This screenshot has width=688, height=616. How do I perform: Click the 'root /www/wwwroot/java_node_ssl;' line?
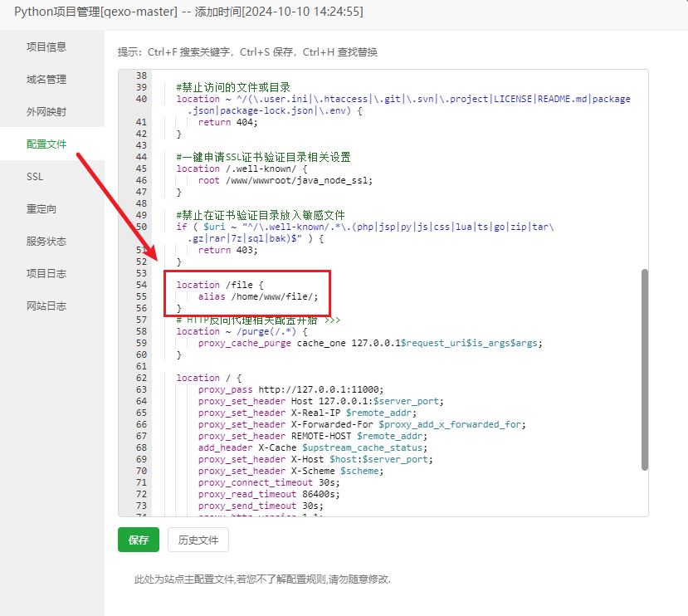click(285, 180)
